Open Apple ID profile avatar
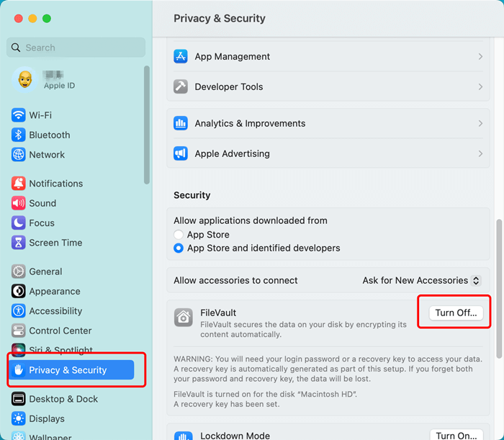Image resolution: width=504 pixels, height=440 pixels. [x=25, y=79]
